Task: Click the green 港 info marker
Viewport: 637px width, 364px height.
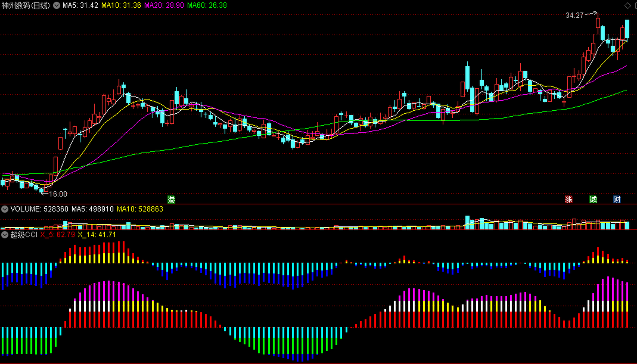Action: coord(171,200)
